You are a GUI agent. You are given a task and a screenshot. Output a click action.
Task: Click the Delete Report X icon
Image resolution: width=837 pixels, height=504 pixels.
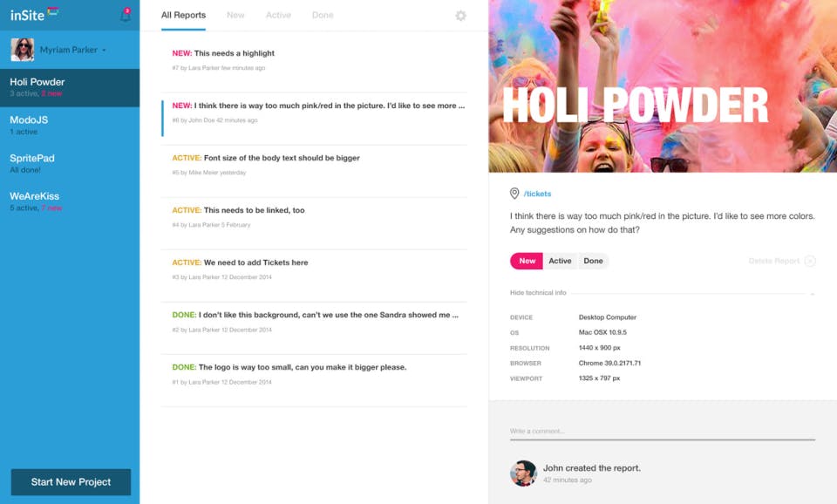810,261
